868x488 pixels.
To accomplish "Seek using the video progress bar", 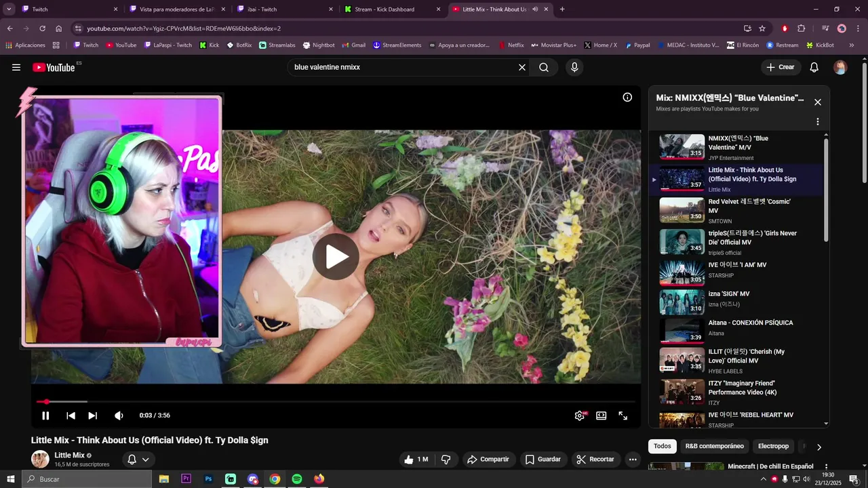I will pos(336,402).
